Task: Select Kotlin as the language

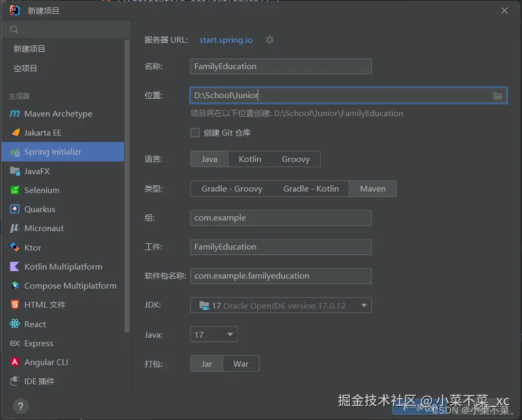Action: coord(250,159)
